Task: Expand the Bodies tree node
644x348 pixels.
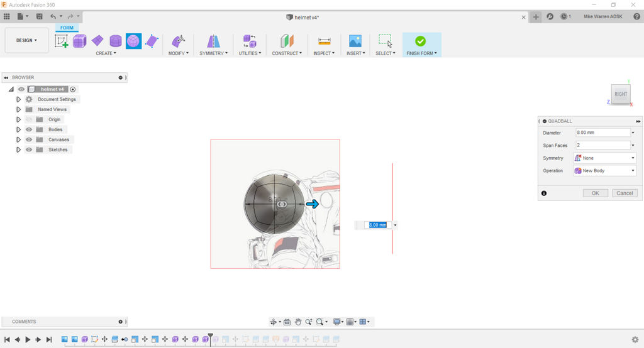Action: 18,129
